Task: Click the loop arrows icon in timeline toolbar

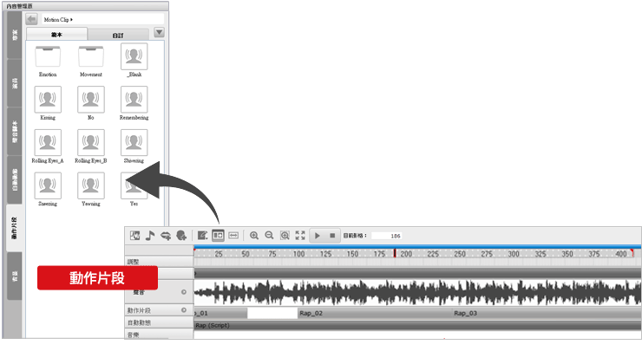Action: click(165, 235)
